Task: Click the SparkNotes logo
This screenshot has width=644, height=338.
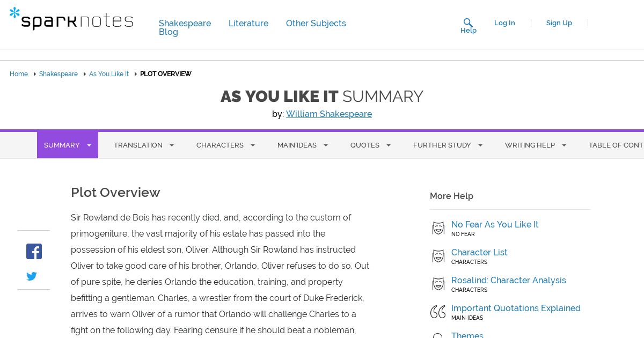Action: 71,19
